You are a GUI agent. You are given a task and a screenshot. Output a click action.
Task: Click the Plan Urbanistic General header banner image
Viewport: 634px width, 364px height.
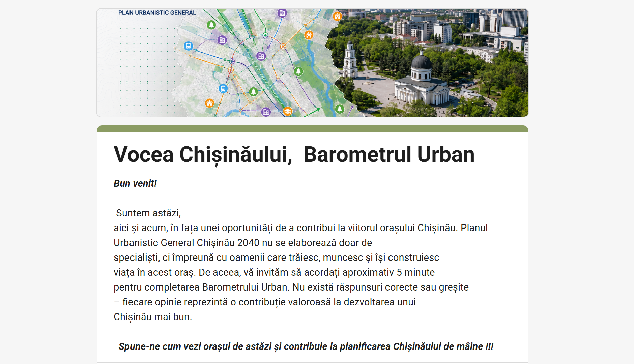pyautogui.click(x=312, y=63)
